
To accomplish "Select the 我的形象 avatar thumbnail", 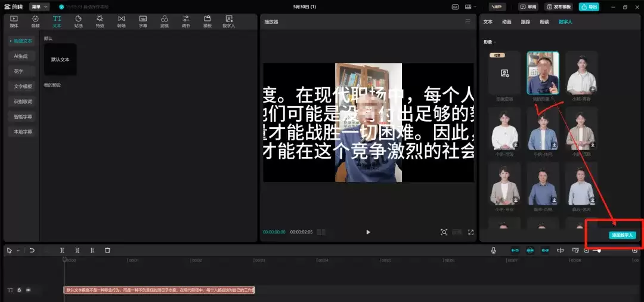I will [543, 73].
